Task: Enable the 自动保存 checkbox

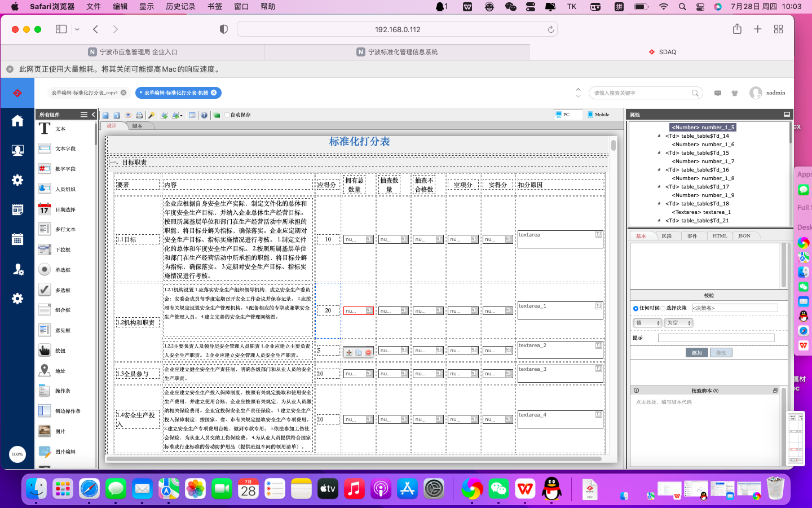Action: tap(227, 115)
